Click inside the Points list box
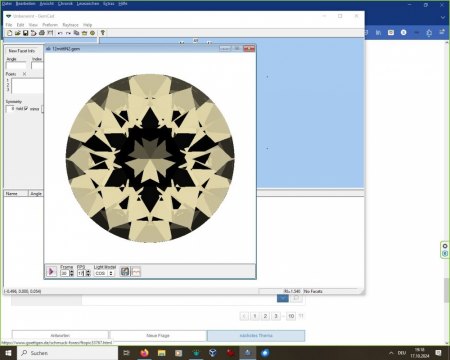Viewport: 450px width, 360px height. 27,86
